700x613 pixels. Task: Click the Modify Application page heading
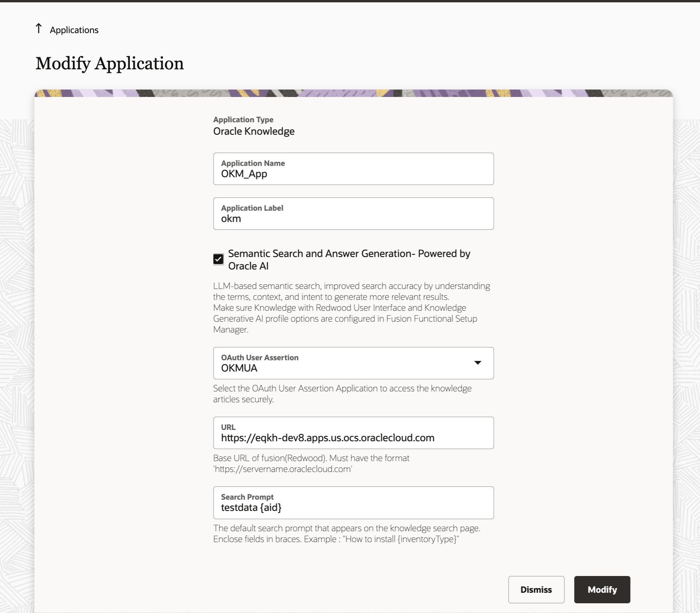click(x=110, y=63)
